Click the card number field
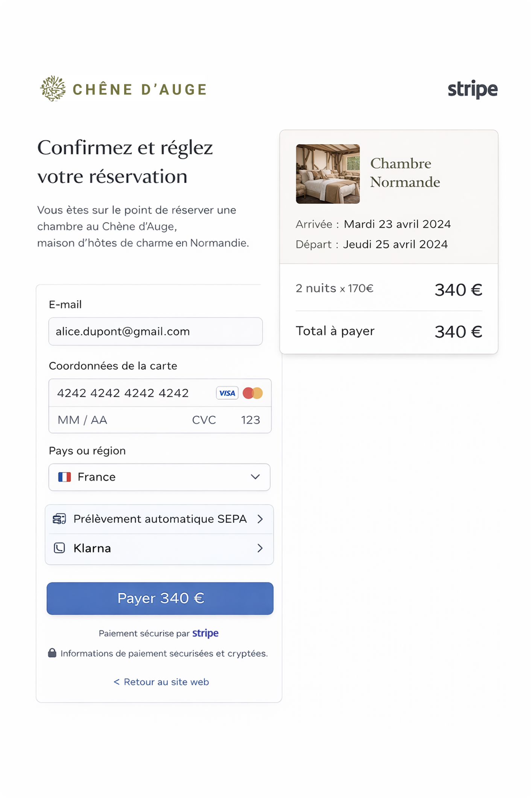Image resolution: width=532 pixels, height=798 pixels. (x=124, y=393)
